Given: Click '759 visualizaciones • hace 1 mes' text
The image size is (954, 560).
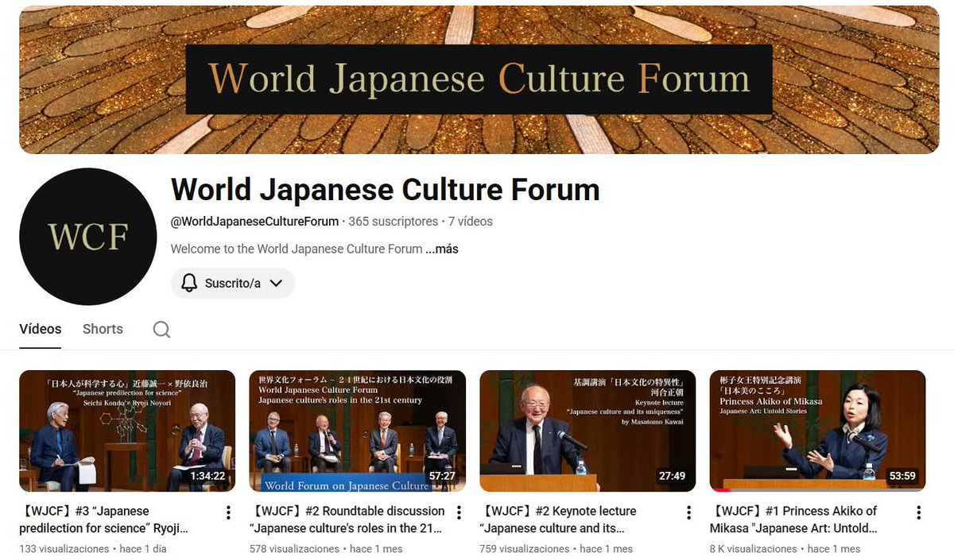Looking at the screenshot, I should pos(556,549).
